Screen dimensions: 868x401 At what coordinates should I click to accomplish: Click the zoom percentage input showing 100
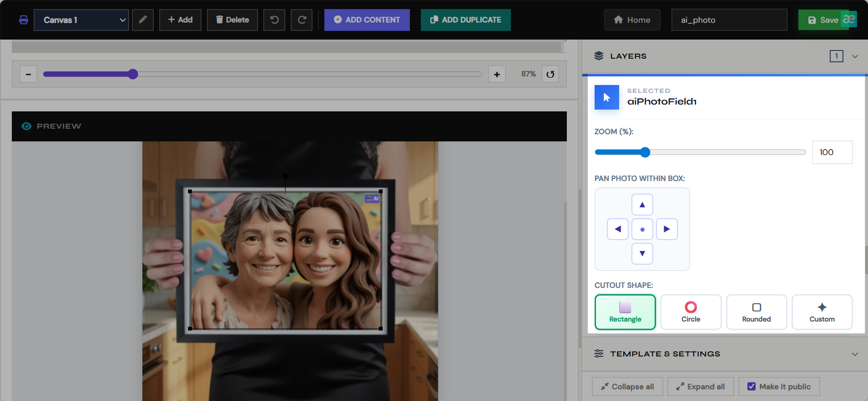(832, 152)
